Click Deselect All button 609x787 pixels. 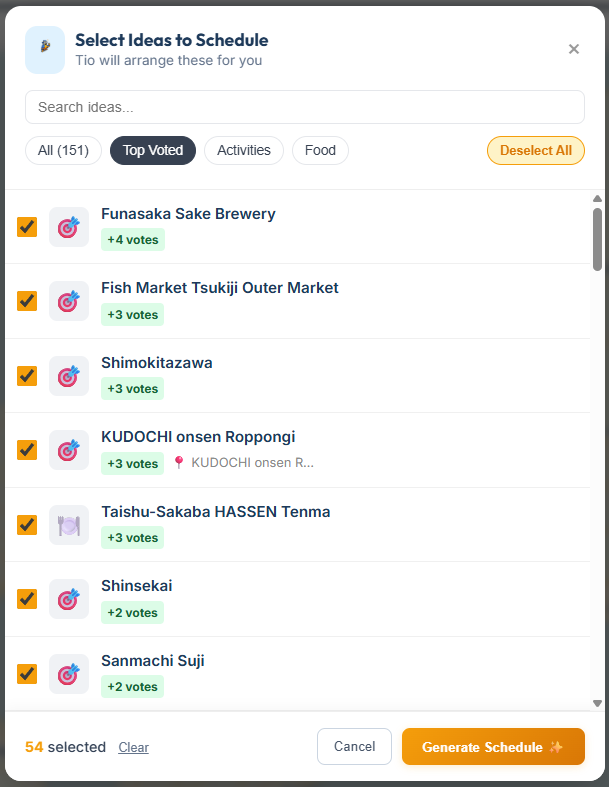536,151
